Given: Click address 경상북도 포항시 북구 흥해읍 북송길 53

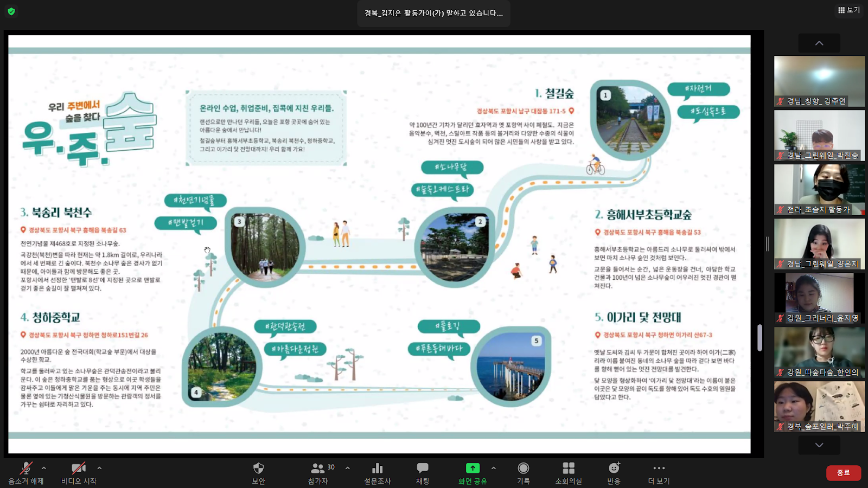Looking at the screenshot, I should [648, 232].
